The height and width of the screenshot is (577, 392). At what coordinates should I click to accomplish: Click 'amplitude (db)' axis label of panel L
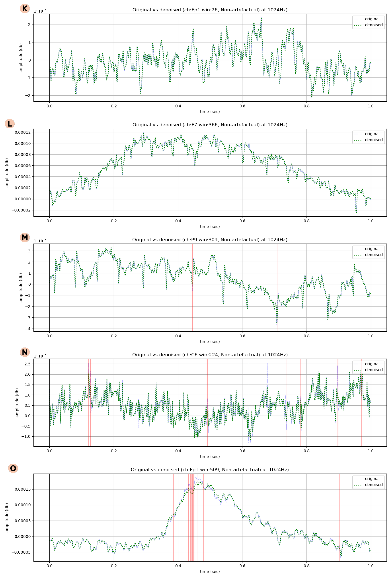(x=7, y=173)
